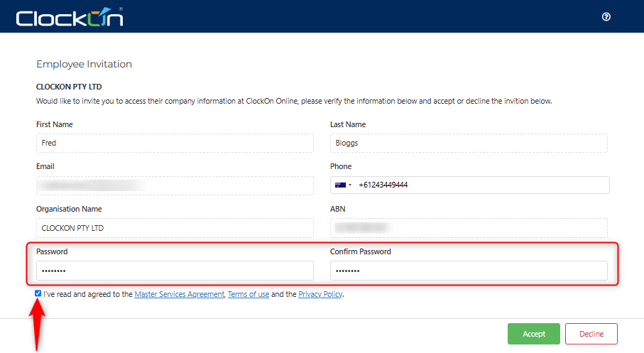Focus the Password field
Image resolution: width=644 pixels, height=353 pixels.
[x=175, y=271]
